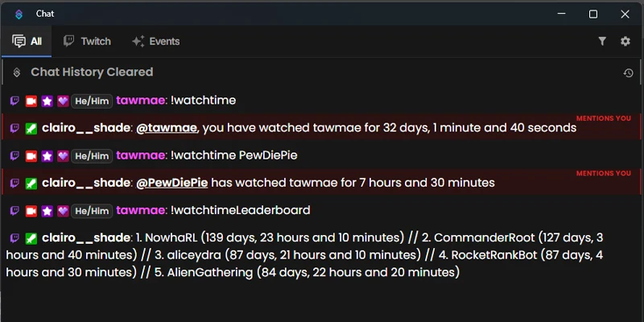Click green moderator sword badge on leaderboard reply

31,238
